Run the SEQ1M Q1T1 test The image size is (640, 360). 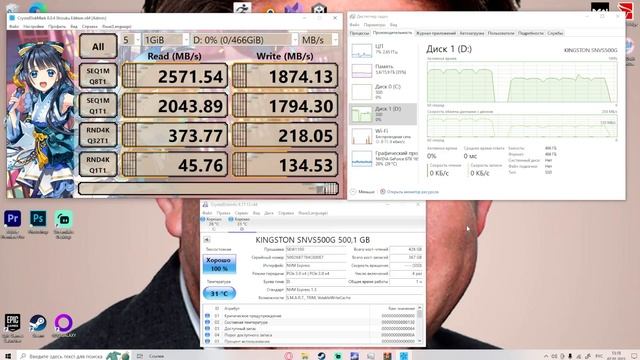point(98,105)
